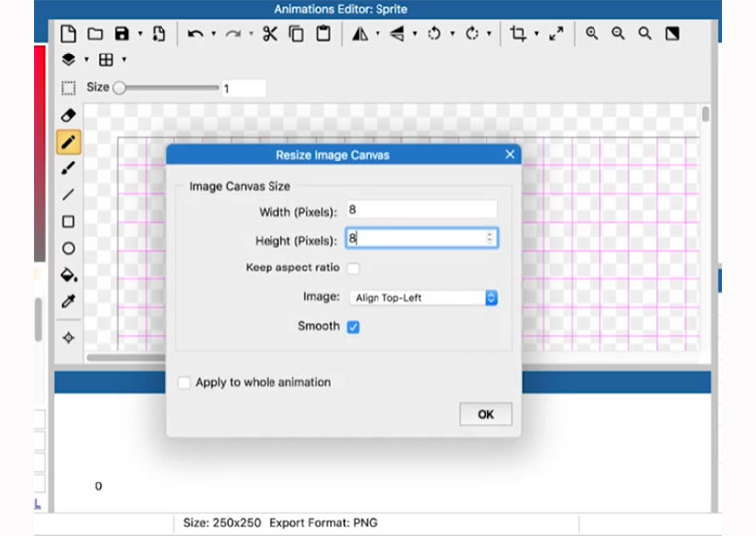Click the export/reload file icon
The image size is (756, 536).
(159, 34)
